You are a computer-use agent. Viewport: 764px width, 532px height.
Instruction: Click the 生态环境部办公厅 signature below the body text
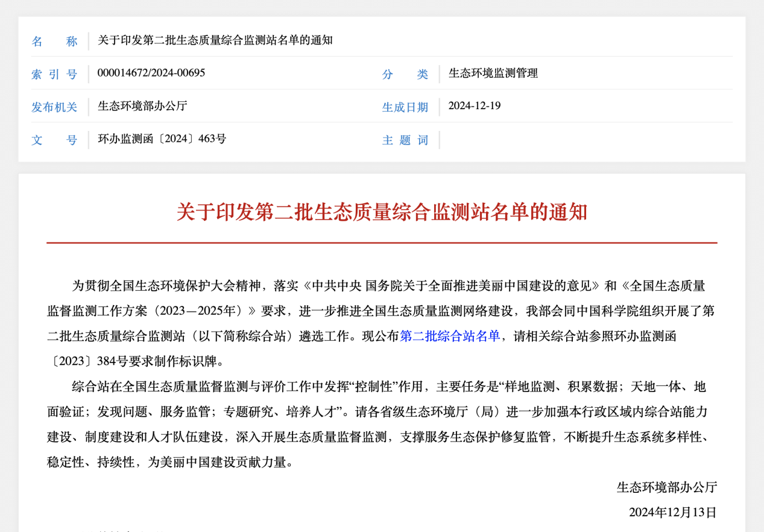[x=666, y=487]
